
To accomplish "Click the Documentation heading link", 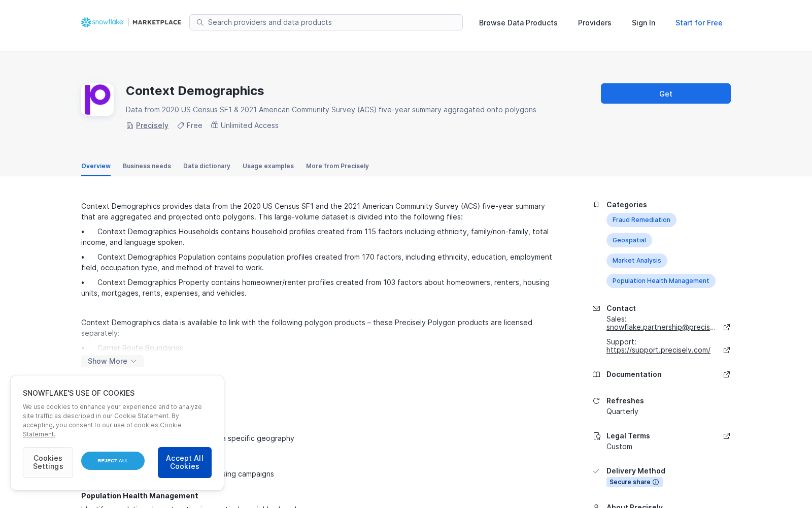I will click(634, 374).
